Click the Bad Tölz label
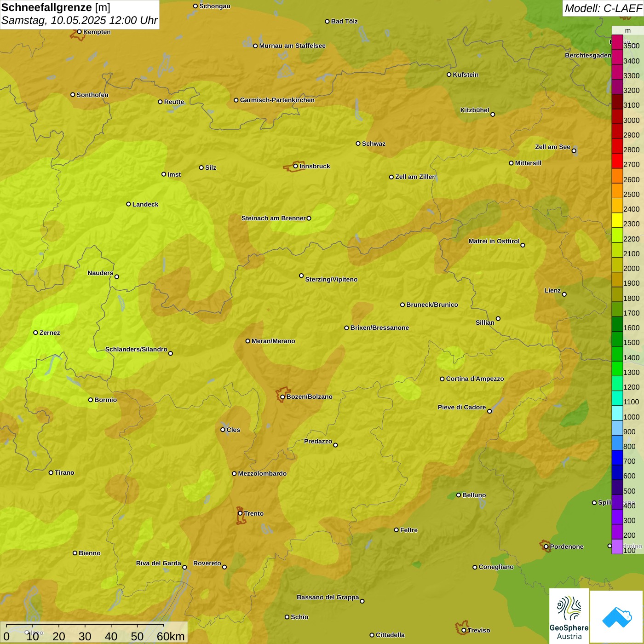This screenshot has width=644, height=644. (345, 21)
